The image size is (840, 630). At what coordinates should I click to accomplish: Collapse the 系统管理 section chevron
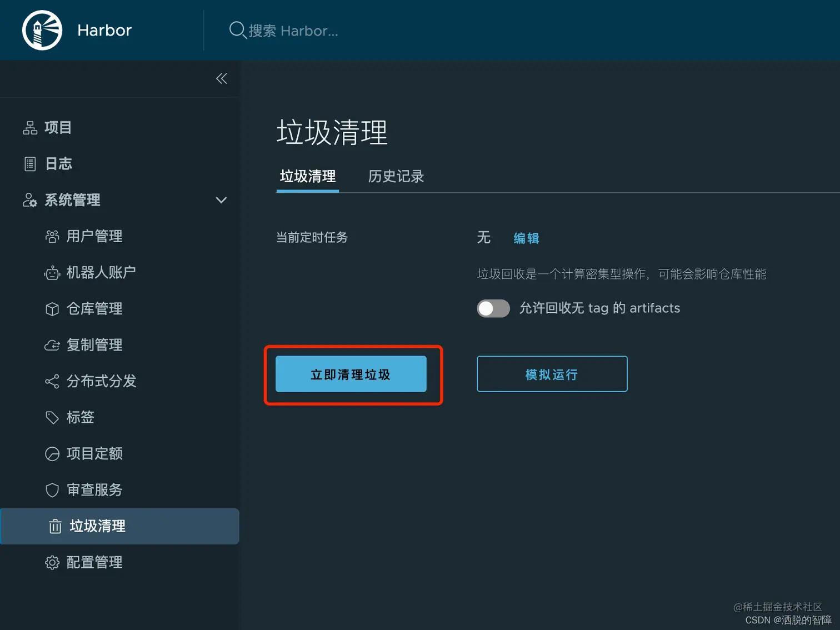(x=221, y=200)
